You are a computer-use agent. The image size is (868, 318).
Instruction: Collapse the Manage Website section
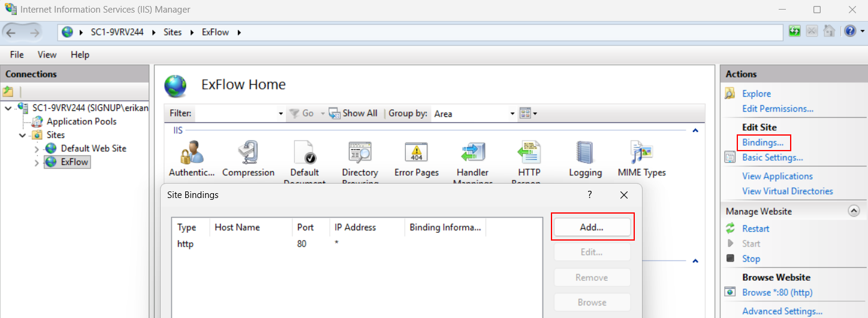click(x=854, y=211)
